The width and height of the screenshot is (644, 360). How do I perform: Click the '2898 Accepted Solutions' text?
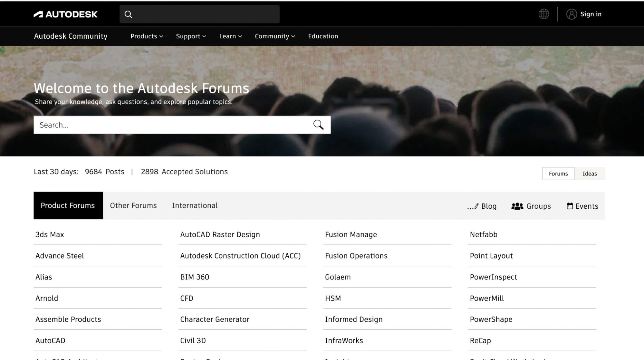pos(184,172)
